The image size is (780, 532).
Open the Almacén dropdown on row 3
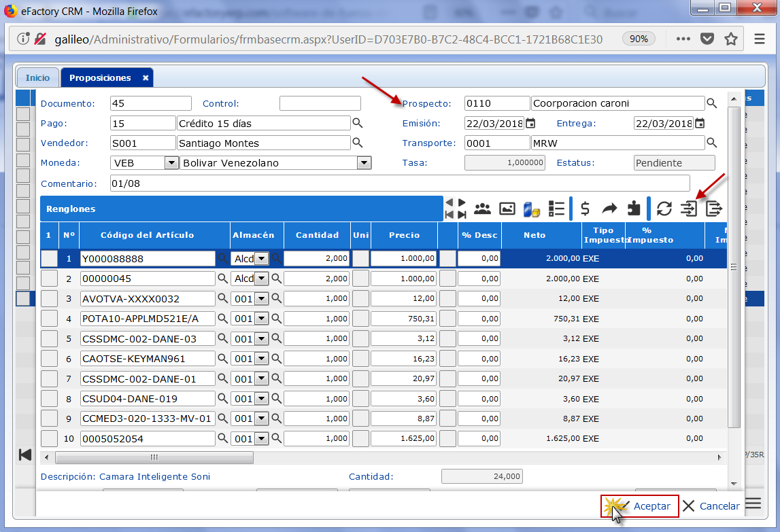tap(261, 299)
